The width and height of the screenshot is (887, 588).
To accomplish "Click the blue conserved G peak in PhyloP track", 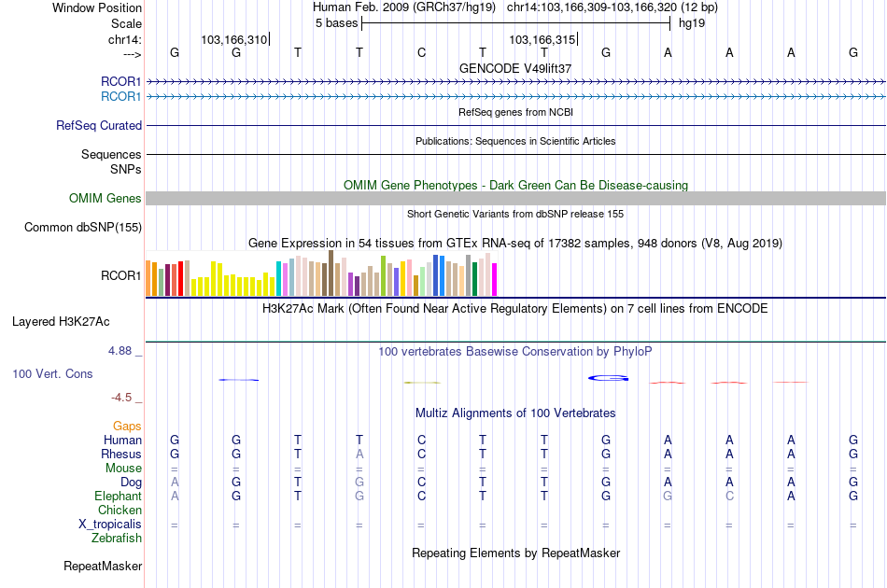I will [608, 378].
